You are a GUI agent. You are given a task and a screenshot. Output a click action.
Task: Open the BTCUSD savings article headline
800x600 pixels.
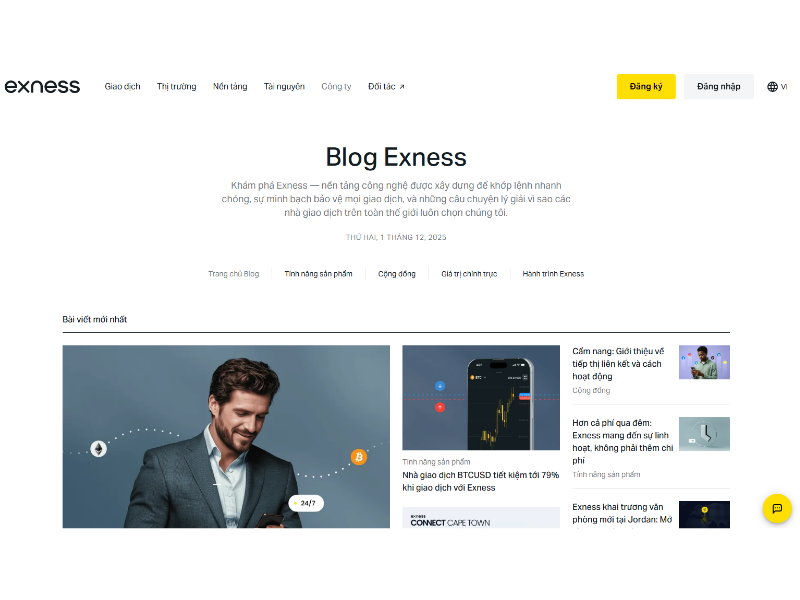pos(481,481)
